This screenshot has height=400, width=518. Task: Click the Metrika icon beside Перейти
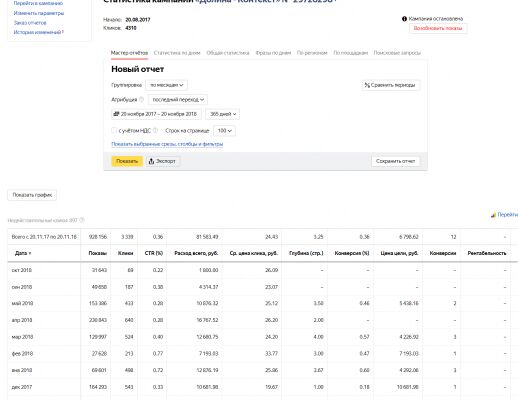click(493, 215)
